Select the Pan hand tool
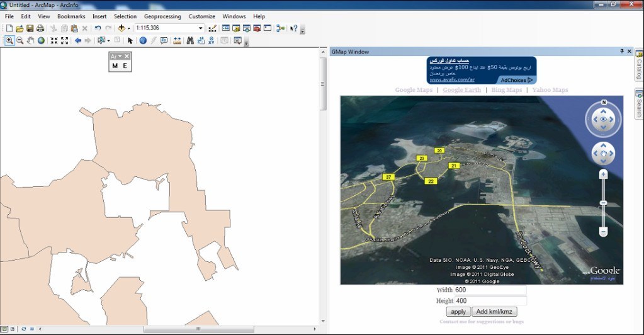 coord(30,41)
